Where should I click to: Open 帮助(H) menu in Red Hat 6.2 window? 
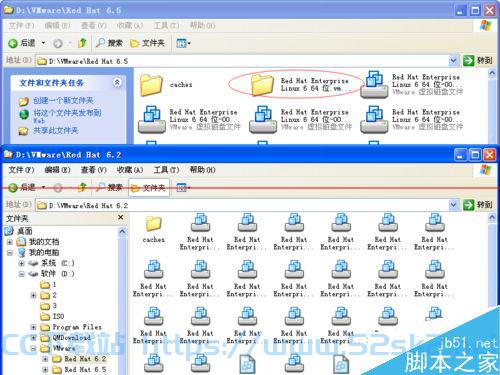tap(202, 170)
